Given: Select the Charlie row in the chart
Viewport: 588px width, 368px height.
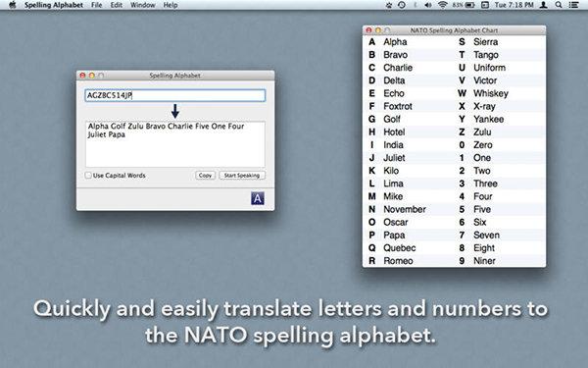Looking at the screenshot, I should (x=409, y=68).
